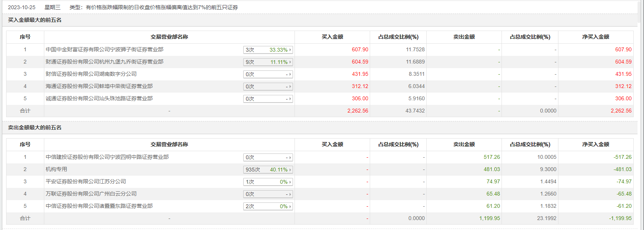Expand the 1次 0% box for 平安证券江苏分公司
The width and height of the screenshot is (644, 230).
coord(268,182)
